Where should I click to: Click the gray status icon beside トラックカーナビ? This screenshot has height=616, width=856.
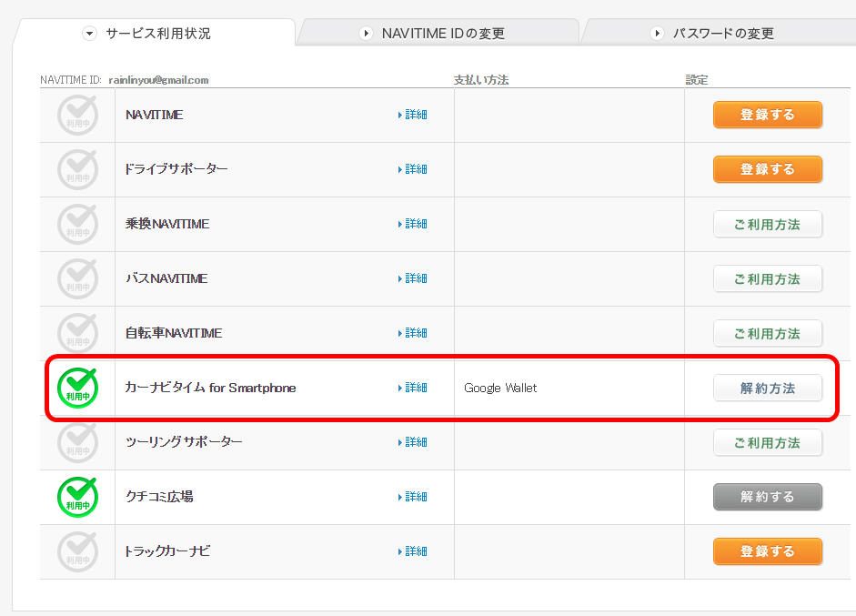[x=77, y=552]
